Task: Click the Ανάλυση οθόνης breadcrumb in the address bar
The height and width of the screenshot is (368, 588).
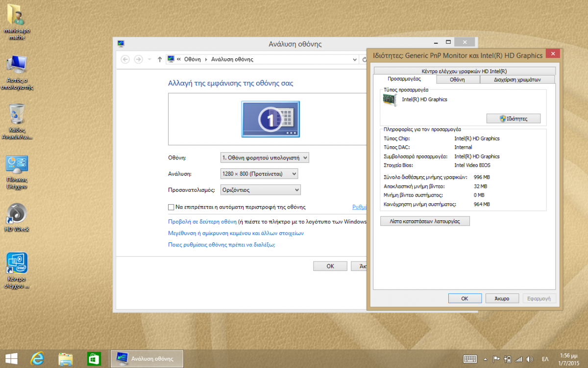Action: (x=232, y=59)
